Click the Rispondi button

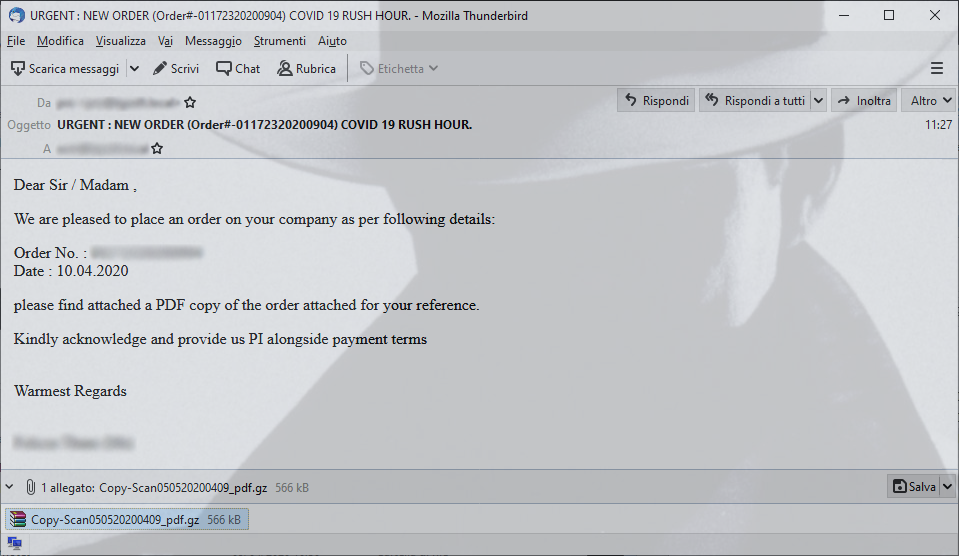coord(656,100)
